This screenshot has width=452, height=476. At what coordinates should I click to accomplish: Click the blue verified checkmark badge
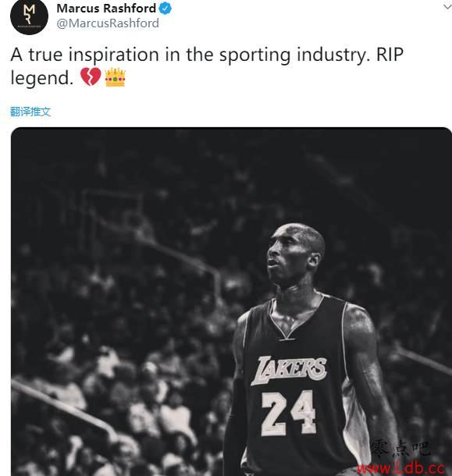click(165, 9)
